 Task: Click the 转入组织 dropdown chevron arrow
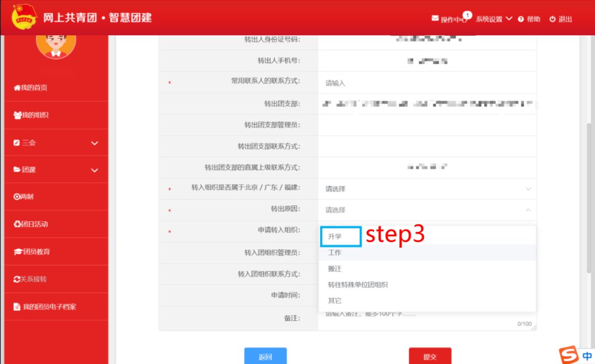point(528,189)
